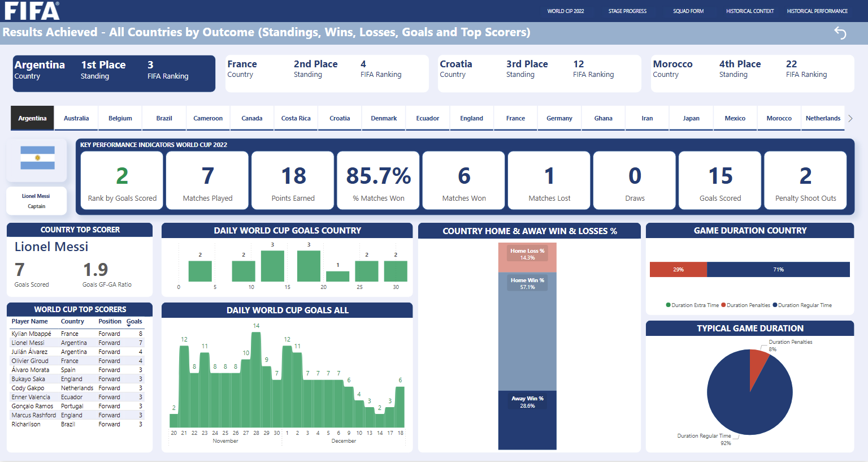868x462 pixels.
Task: Select the Enner Valencia table row
Action: click(77, 397)
